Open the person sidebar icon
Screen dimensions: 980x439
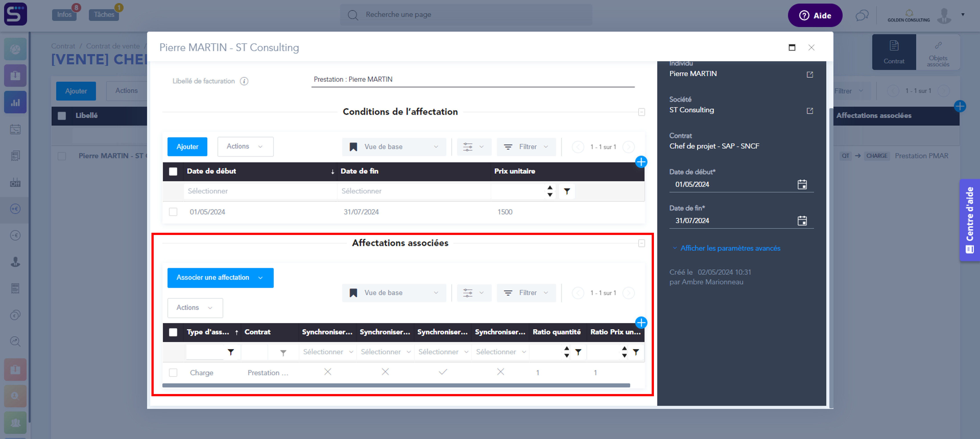click(x=15, y=262)
